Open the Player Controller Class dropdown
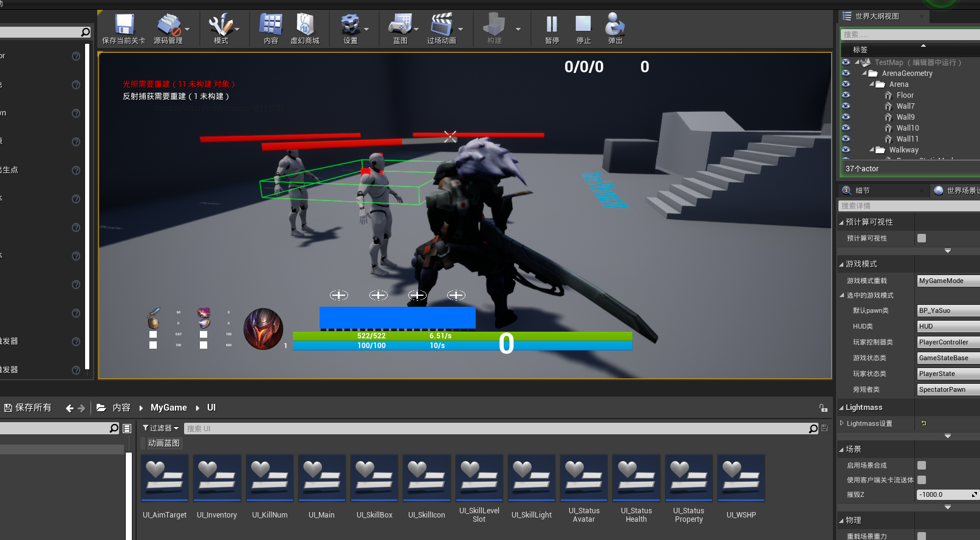 [x=948, y=342]
